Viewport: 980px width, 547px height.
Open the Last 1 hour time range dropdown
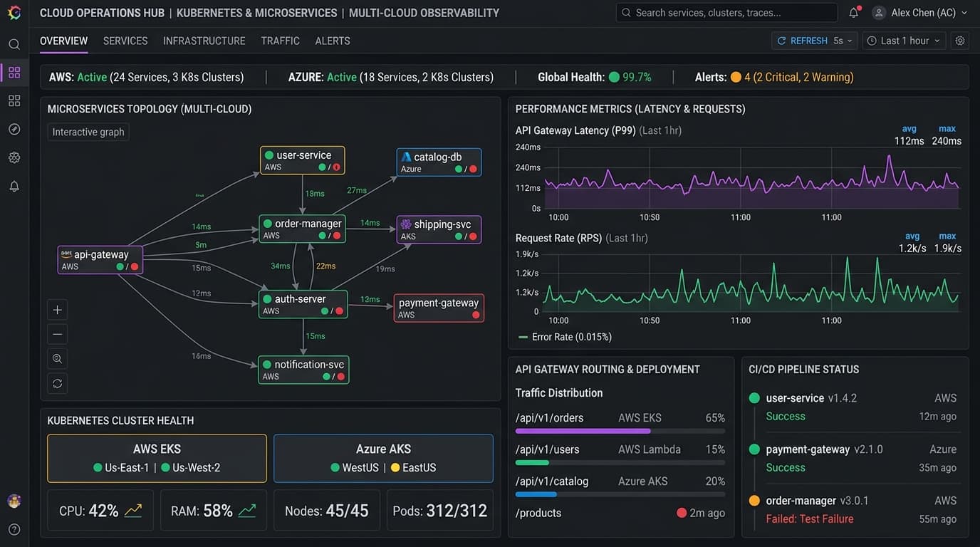click(905, 41)
